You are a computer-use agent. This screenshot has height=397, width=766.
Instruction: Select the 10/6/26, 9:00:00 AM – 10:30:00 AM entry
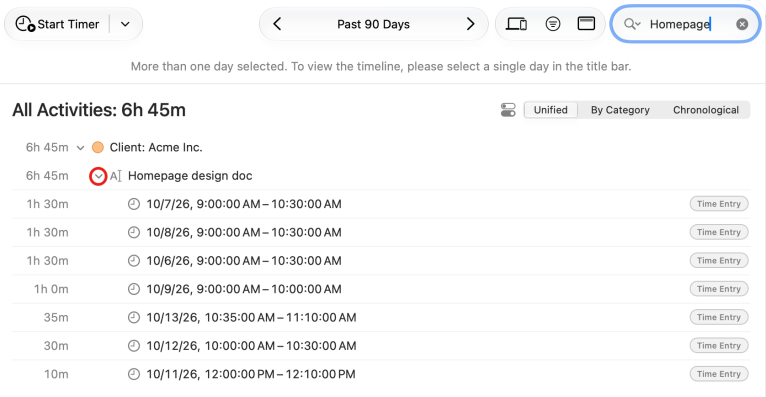(381, 261)
